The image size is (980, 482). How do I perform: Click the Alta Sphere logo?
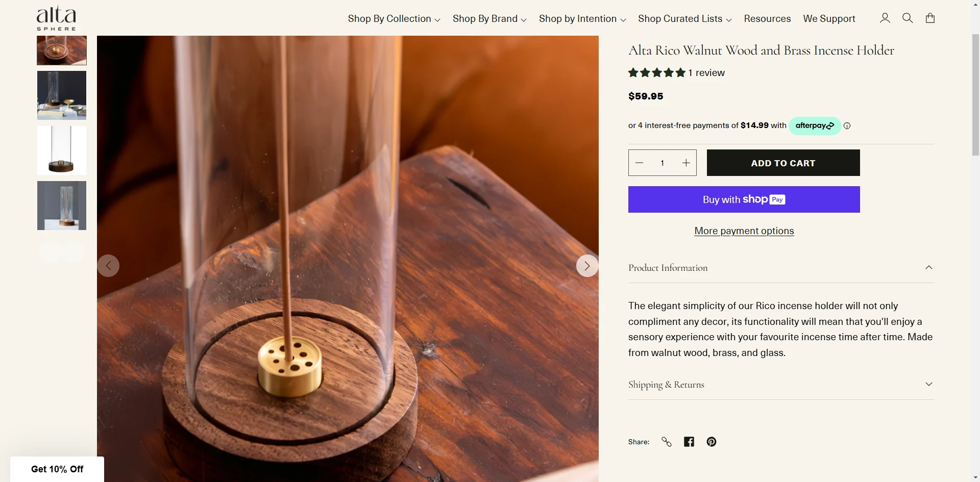point(55,18)
